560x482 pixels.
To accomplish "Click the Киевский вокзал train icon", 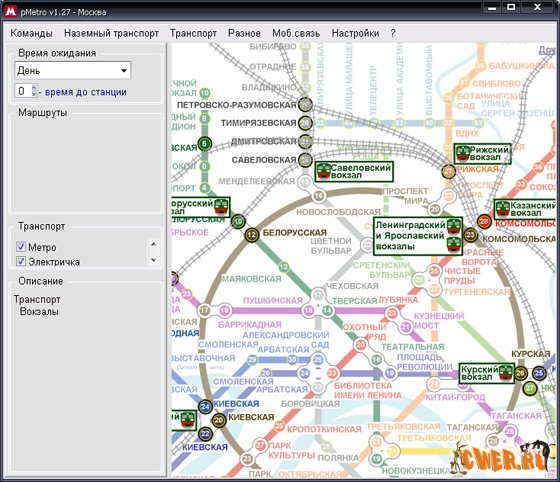I will click(188, 420).
